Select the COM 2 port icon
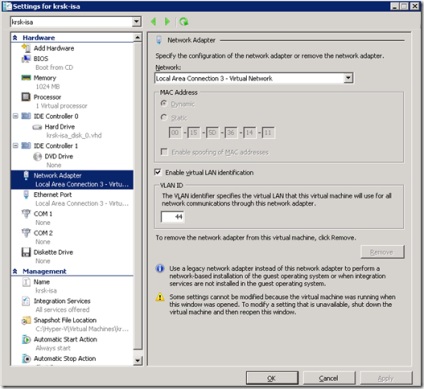424x389 pixels. (26, 233)
